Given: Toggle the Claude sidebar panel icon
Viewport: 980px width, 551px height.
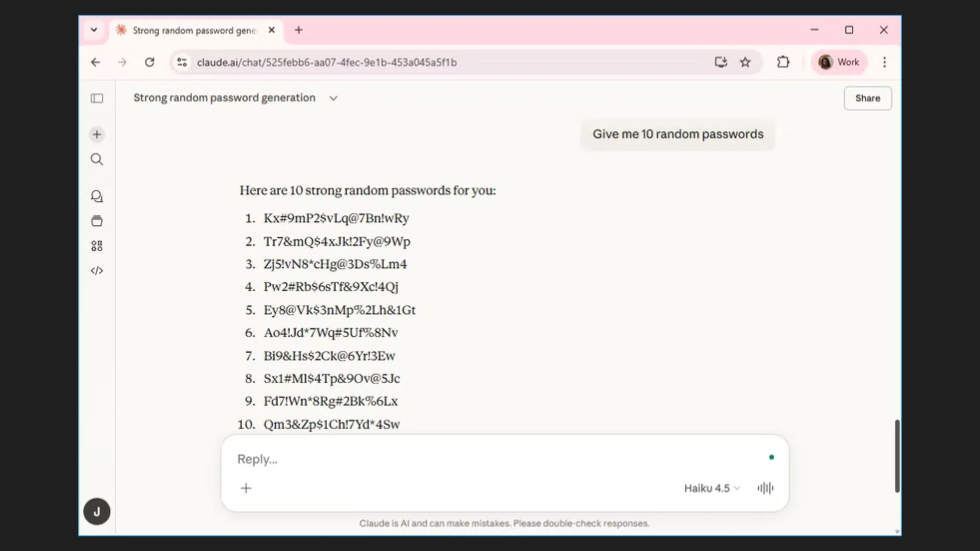Looking at the screenshot, I should pyautogui.click(x=97, y=99).
